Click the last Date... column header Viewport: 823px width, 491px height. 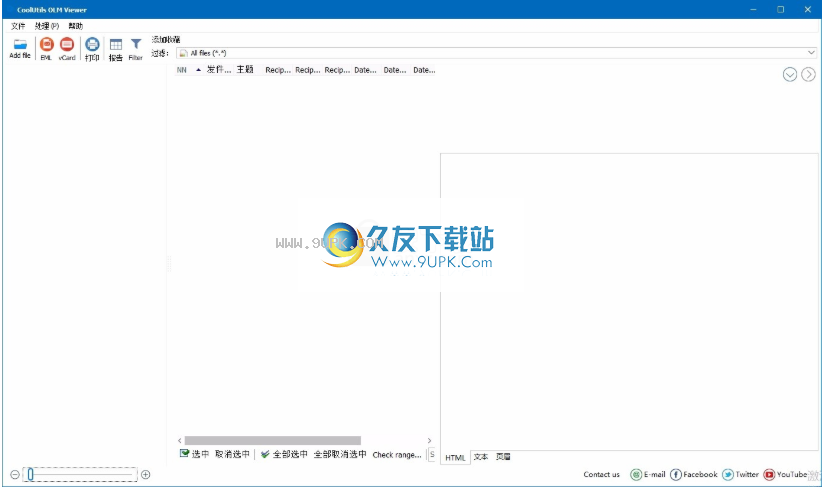click(x=424, y=70)
